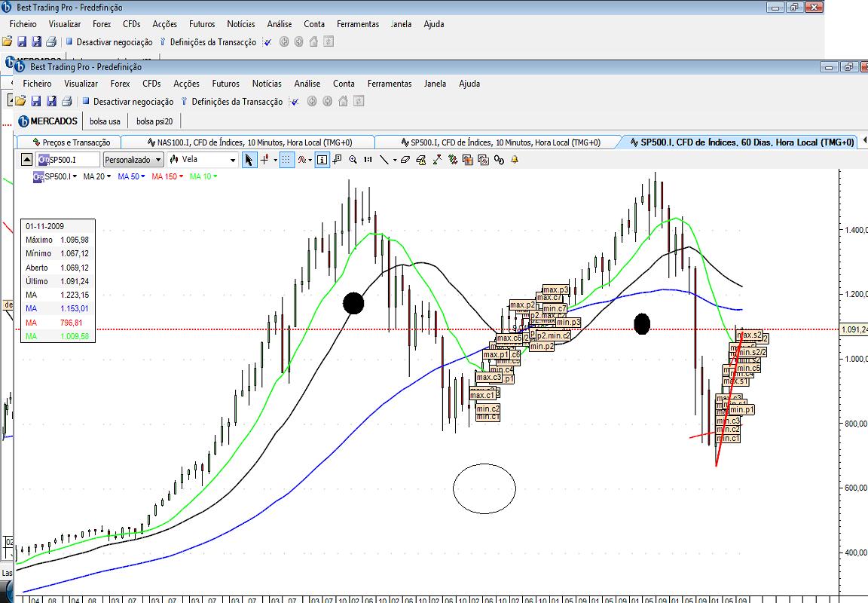Open the Análise menu in front window
Image resolution: width=868 pixels, height=603 pixels.
307,84
